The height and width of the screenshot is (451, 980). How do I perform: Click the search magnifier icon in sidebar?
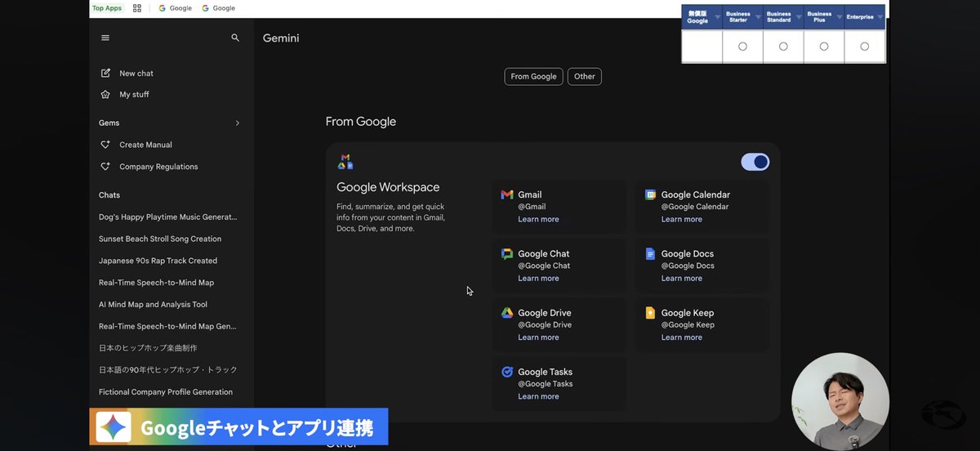click(235, 38)
